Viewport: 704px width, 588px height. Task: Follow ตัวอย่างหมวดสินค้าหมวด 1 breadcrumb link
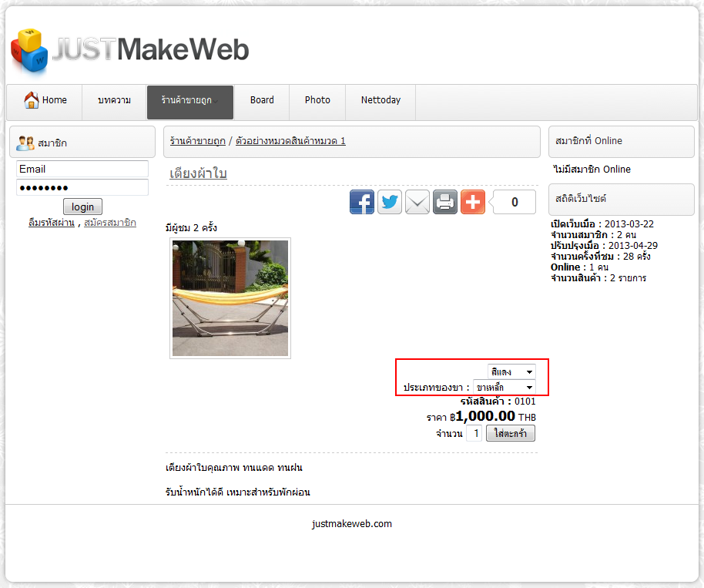tap(290, 141)
